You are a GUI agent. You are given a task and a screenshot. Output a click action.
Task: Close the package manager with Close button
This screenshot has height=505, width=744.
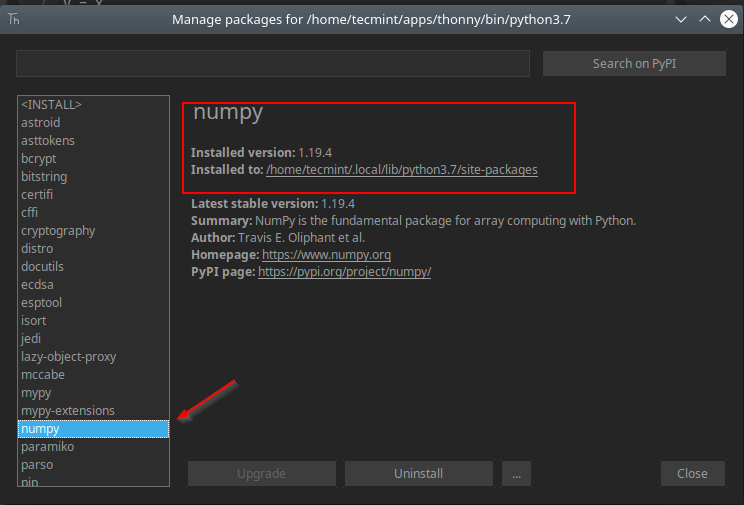tap(692, 474)
